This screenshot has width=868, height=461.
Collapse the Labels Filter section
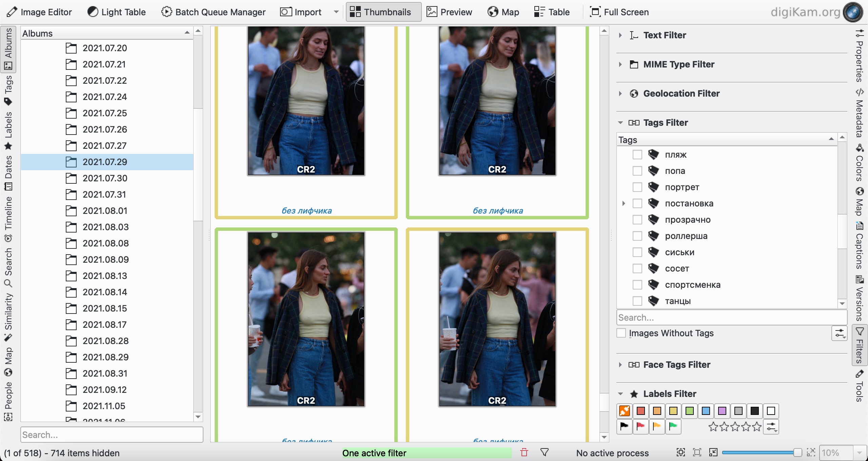coord(620,394)
